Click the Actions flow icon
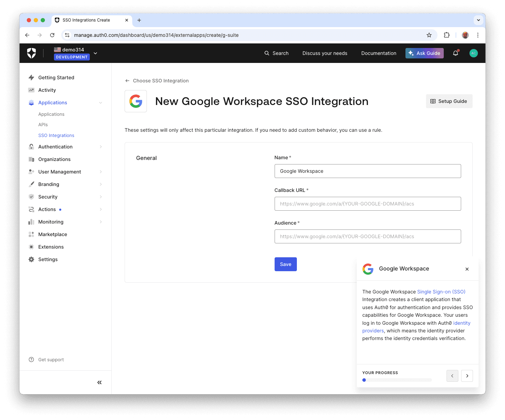 31,209
